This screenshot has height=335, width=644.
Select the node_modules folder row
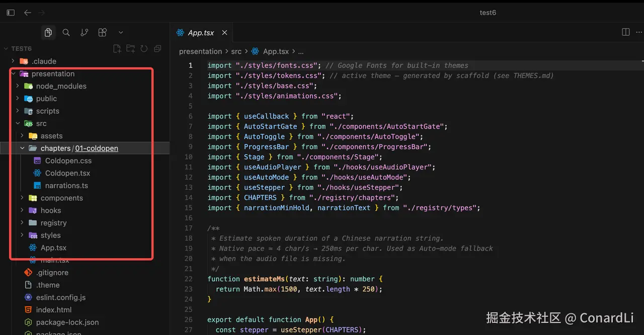85,86
